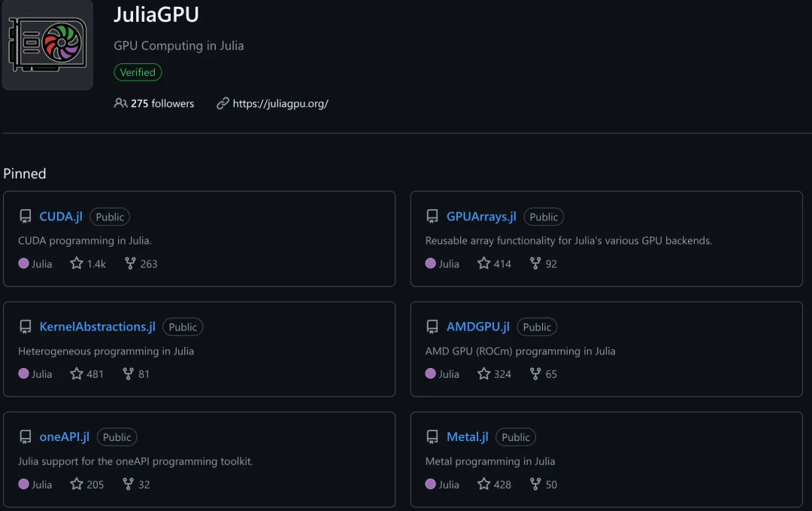Open the Metal.jl repository
The image size is (812, 511).
click(x=467, y=437)
